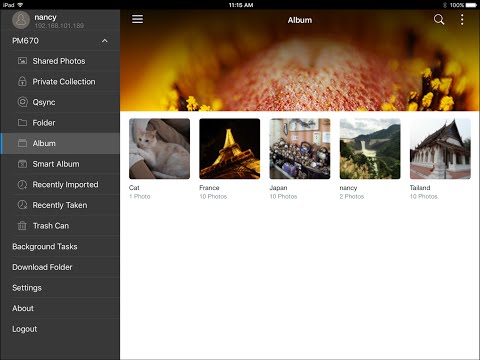The height and width of the screenshot is (360, 480).
Task: Open the About page
Action: tap(60, 308)
